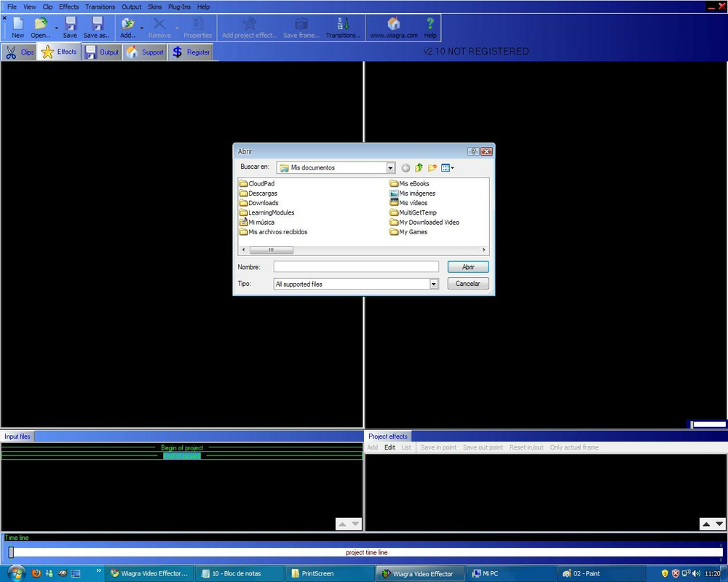Screen dimensions: 728x582
Task: Switch to the Clips tab
Action: 19,52
